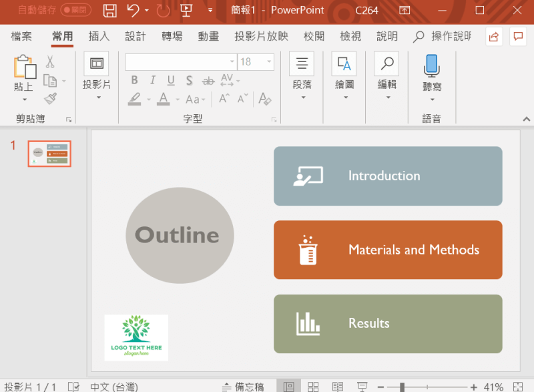Click the tree logo image

(136, 337)
